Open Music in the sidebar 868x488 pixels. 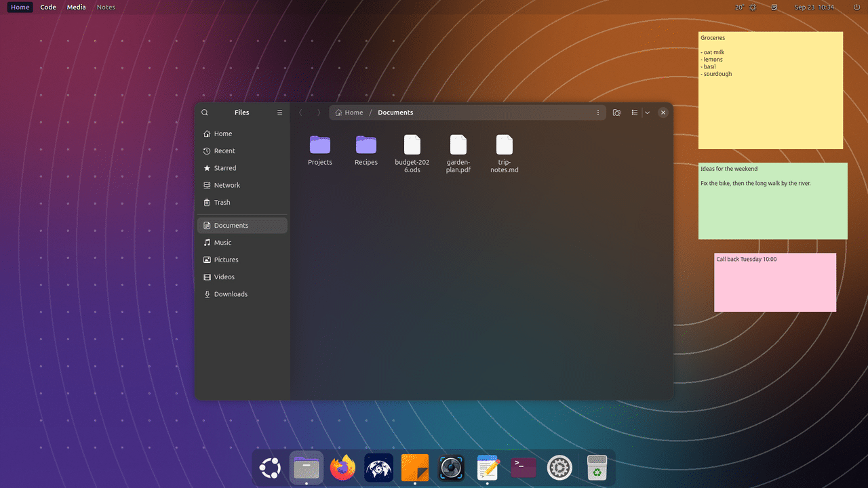[x=242, y=243]
